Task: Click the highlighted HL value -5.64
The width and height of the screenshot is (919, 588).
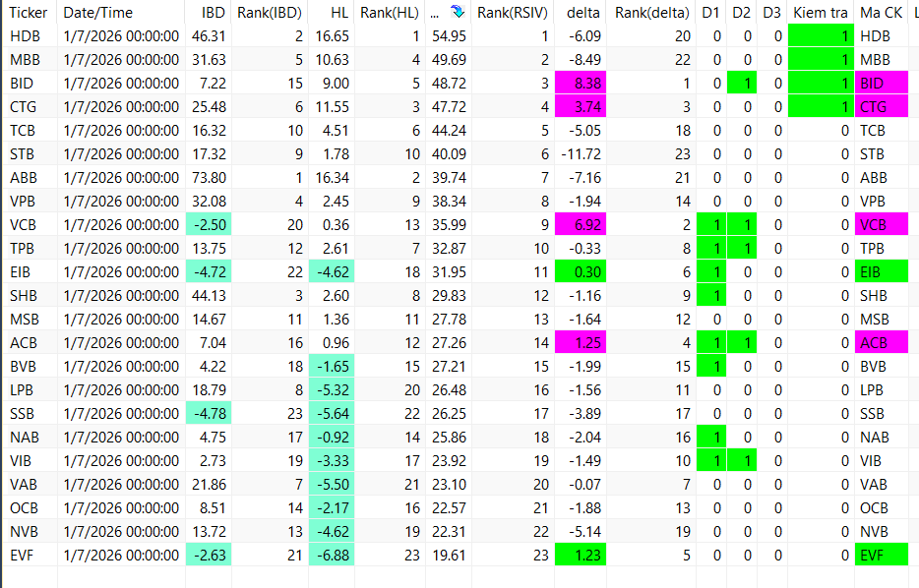Action: (332, 414)
